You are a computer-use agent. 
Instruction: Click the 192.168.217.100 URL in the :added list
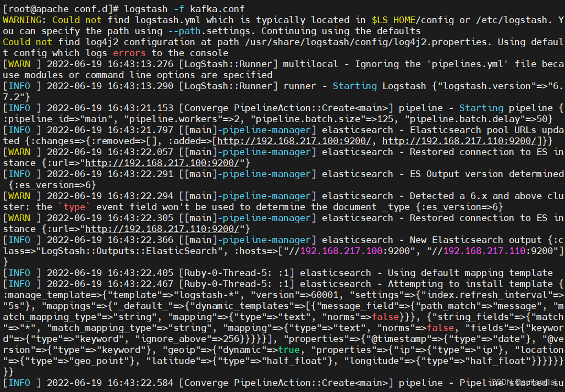pos(294,141)
